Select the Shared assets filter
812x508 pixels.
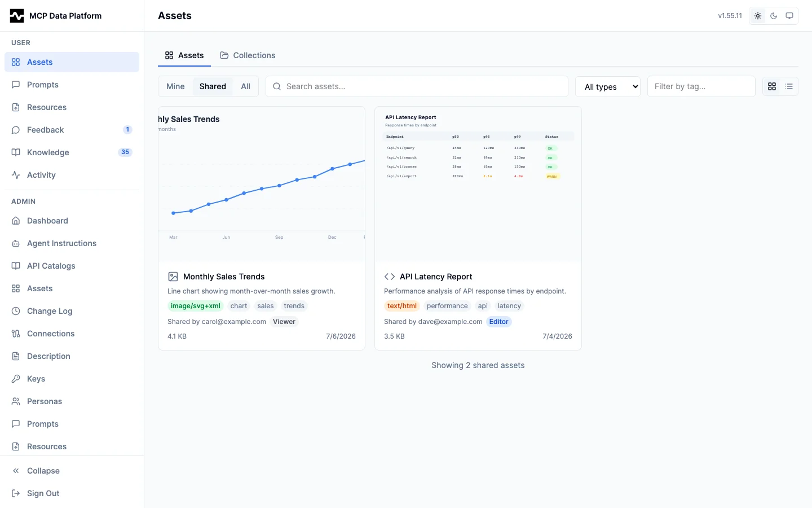tap(213, 86)
